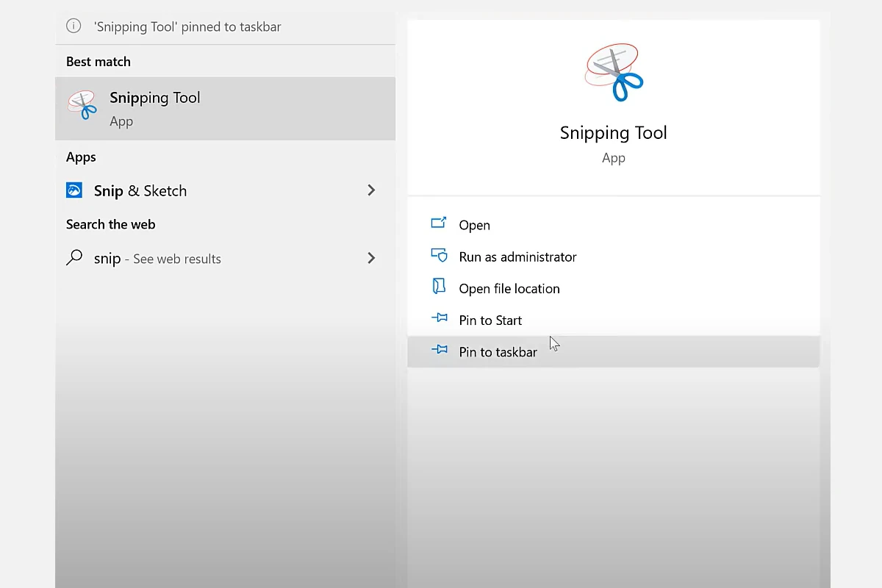Expand the Snip & Sketch chevron arrow

pos(371,190)
